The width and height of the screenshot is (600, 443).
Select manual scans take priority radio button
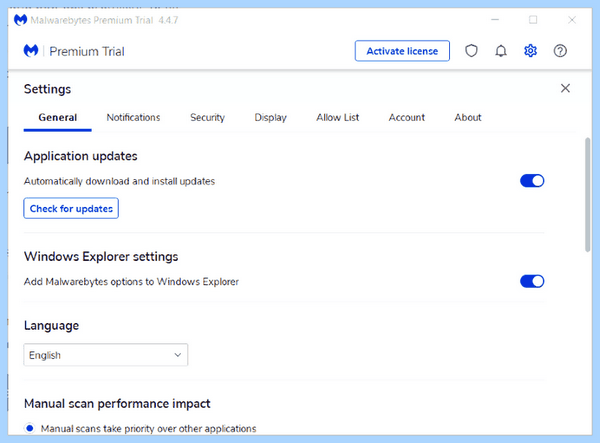pyautogui.click(x=29, y=428)
